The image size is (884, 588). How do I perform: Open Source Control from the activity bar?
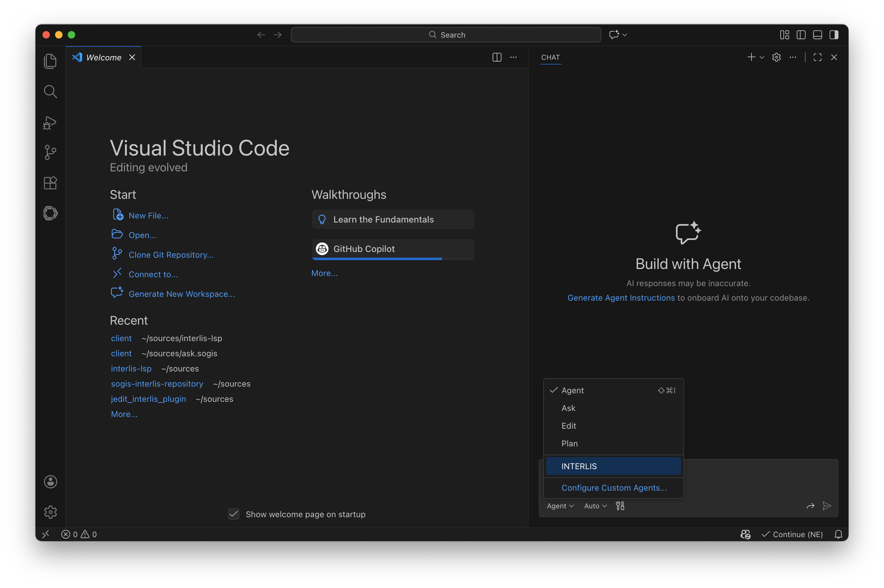[50, 152]
